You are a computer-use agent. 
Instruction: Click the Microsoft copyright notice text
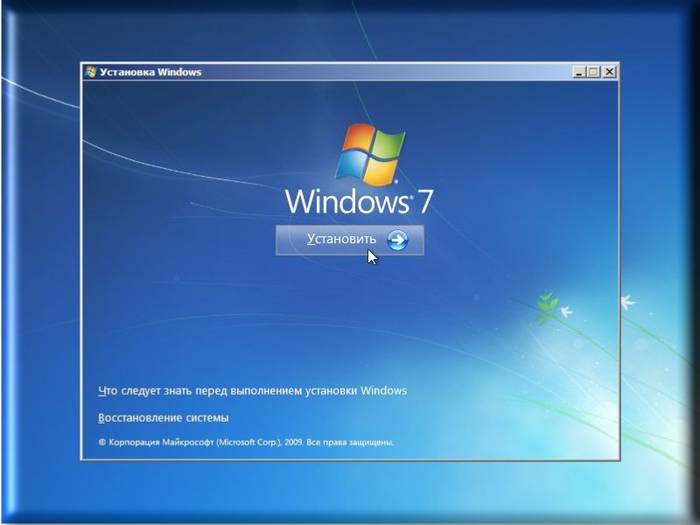click(245, 441)
